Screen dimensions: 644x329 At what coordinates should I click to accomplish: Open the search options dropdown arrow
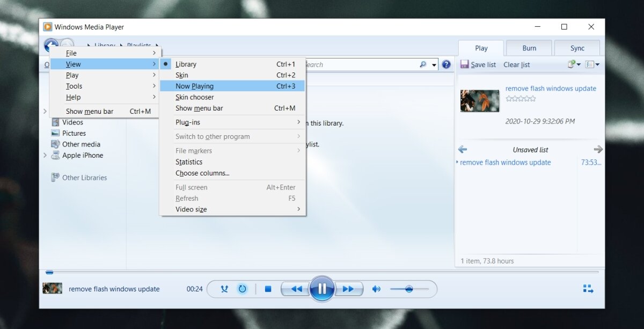(x=434, y=64)
